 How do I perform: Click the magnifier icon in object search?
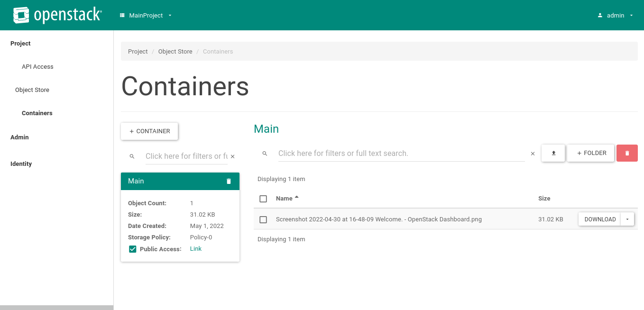265,154
